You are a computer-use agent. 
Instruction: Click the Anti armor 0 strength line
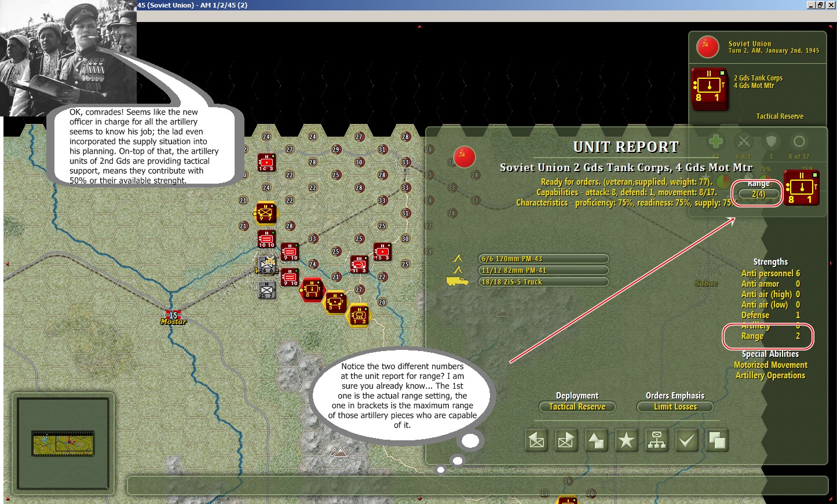click(x=770, y=284)
